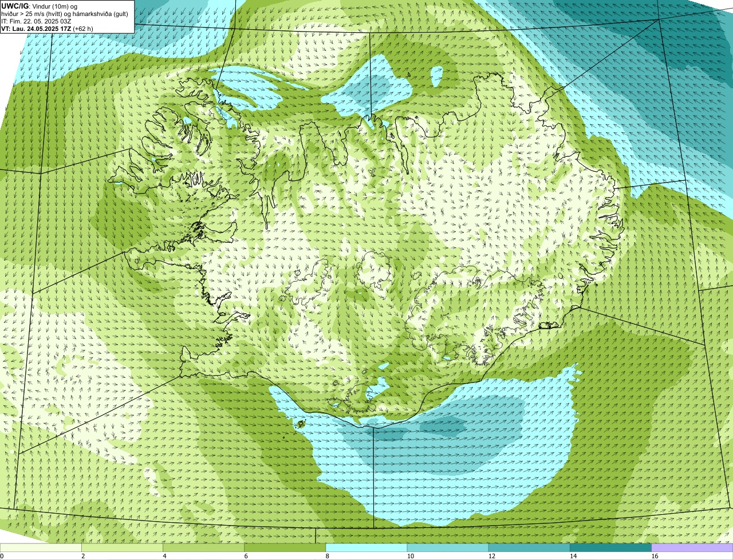Click the legend scale label "16"
Image resolution: width=733 pixels, height=560 pixels.
pos(654,556)
